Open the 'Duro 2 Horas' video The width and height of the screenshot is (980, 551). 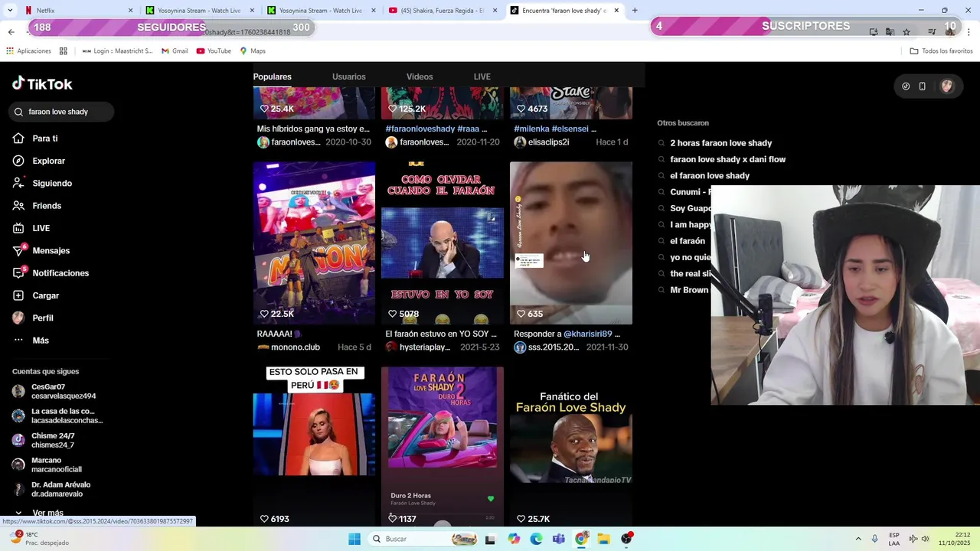[443, 446]
